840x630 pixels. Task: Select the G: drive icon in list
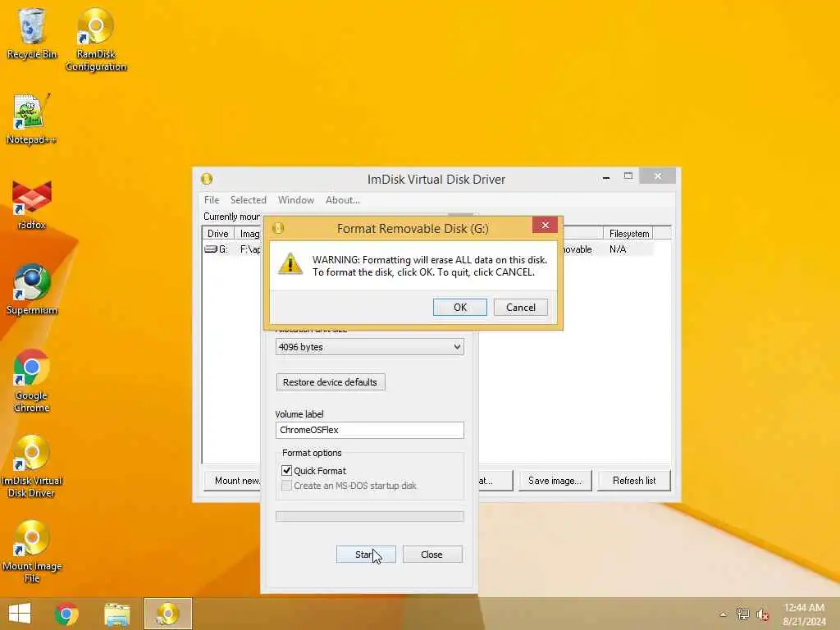[211, 249]
